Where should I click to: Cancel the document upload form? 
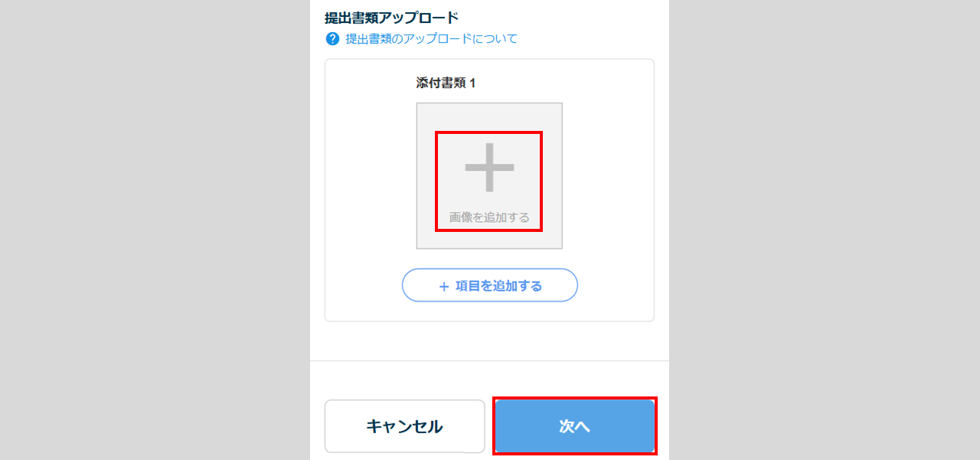405,426
